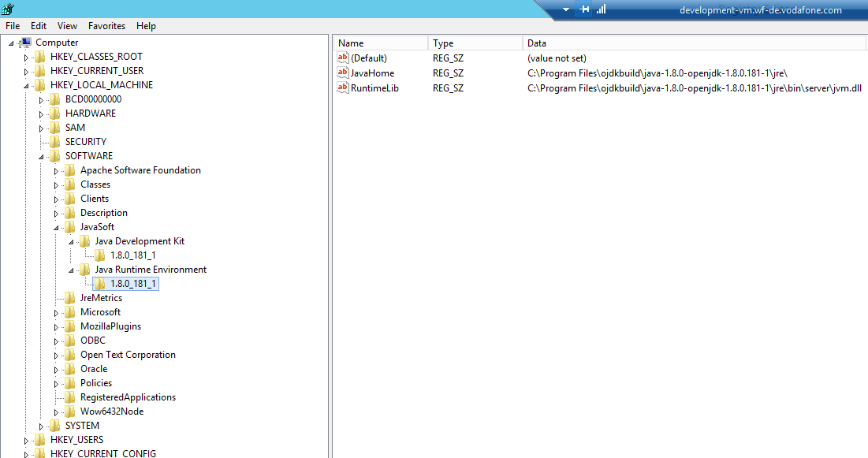Click the signal strength icon in connection bar
The image size is (868, 458).
(x=602, y=9)
